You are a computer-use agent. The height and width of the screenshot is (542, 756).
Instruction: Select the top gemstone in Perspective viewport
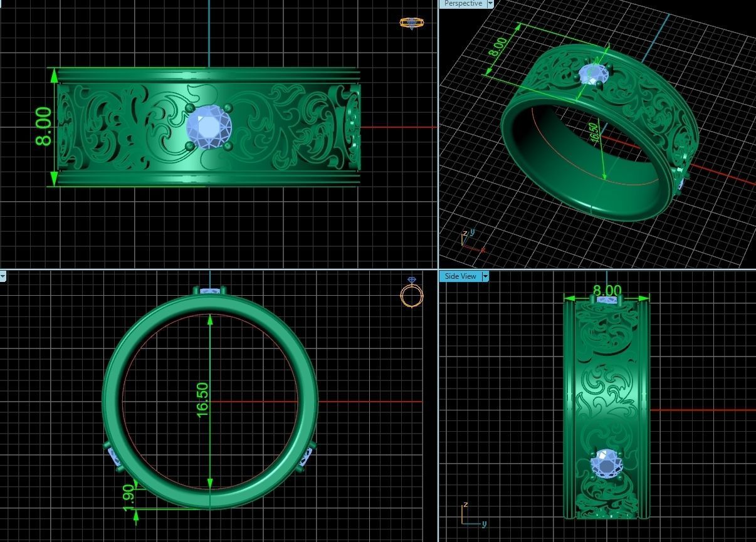point(592,75)
